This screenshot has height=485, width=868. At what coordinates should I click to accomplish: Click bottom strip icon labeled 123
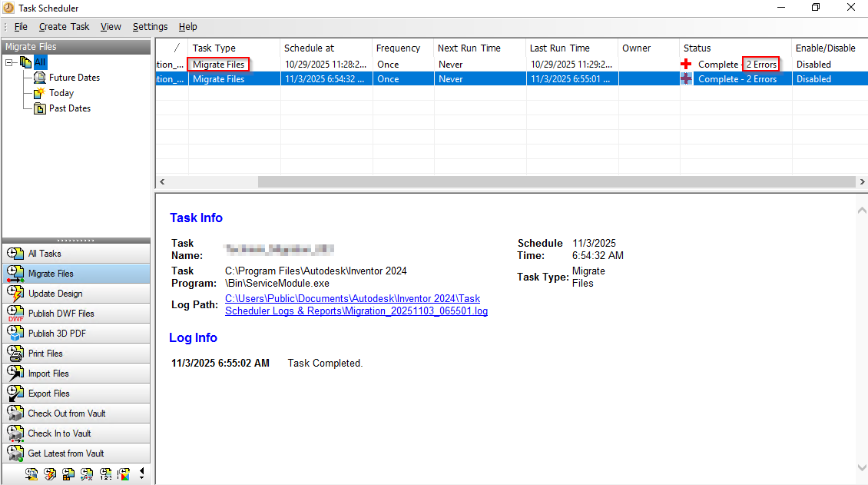pos(105,474)
